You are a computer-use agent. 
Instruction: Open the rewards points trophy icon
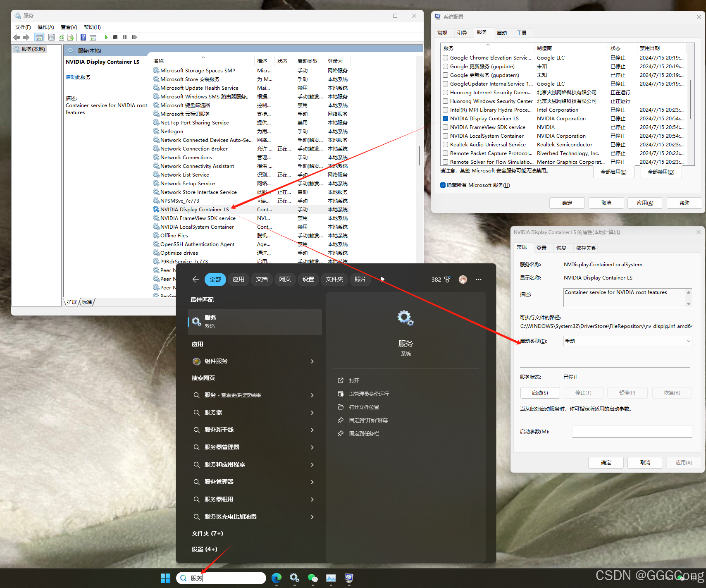coord(447,280)
